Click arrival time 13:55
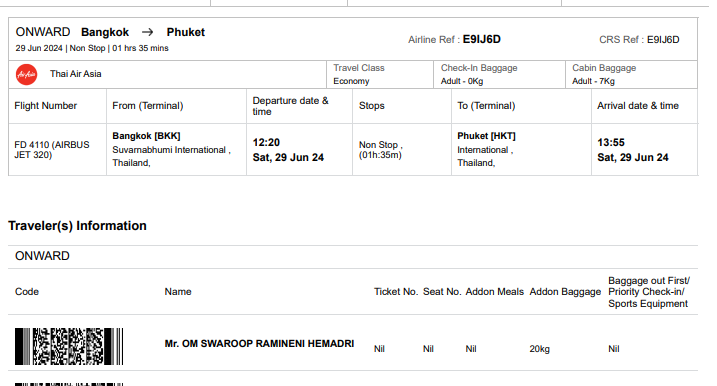Viewport: 717px width, 386px height. 611,142
